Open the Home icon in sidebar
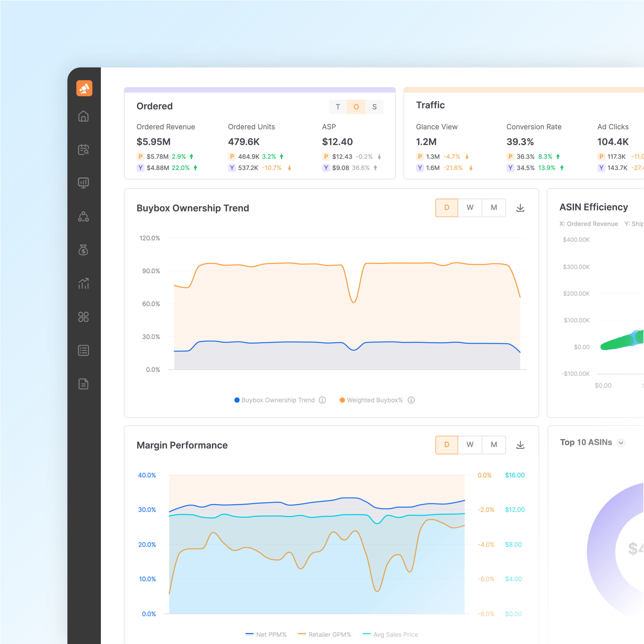Viewport: 644px width, 644px height. coord(83,116)
